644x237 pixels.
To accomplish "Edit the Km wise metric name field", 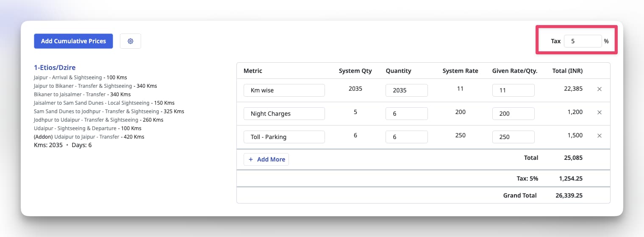I will click(284, 90).
